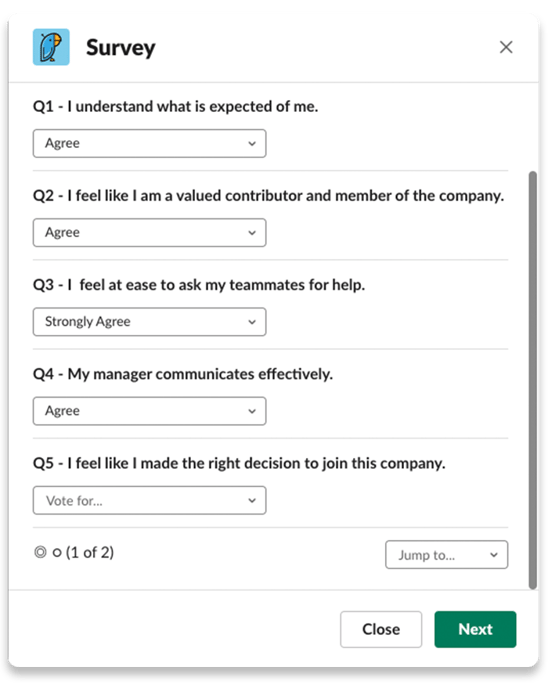Click the chevron arrow in Q3 dropdown

point(252,322)
